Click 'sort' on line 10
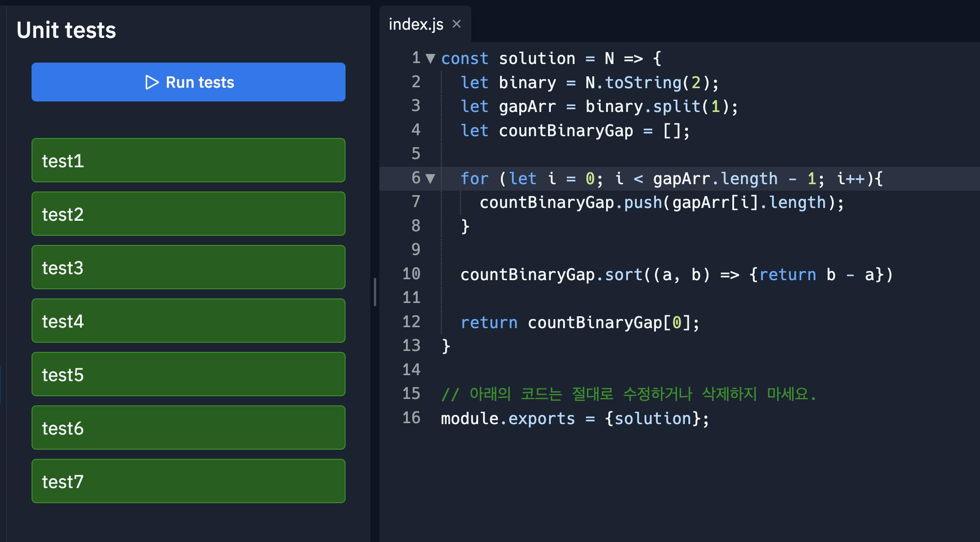Screen dimensions: 980x542 coord(624,275)
